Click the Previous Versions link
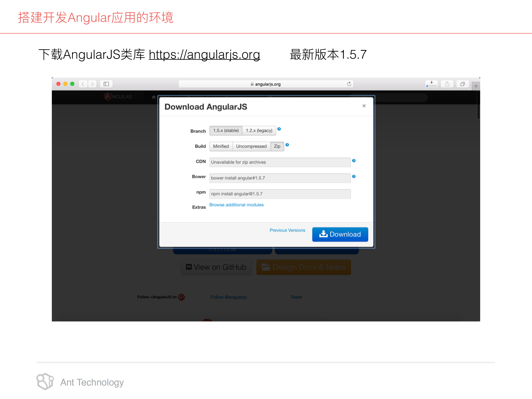This screenshot has height=399, width=532. point(287,230)
